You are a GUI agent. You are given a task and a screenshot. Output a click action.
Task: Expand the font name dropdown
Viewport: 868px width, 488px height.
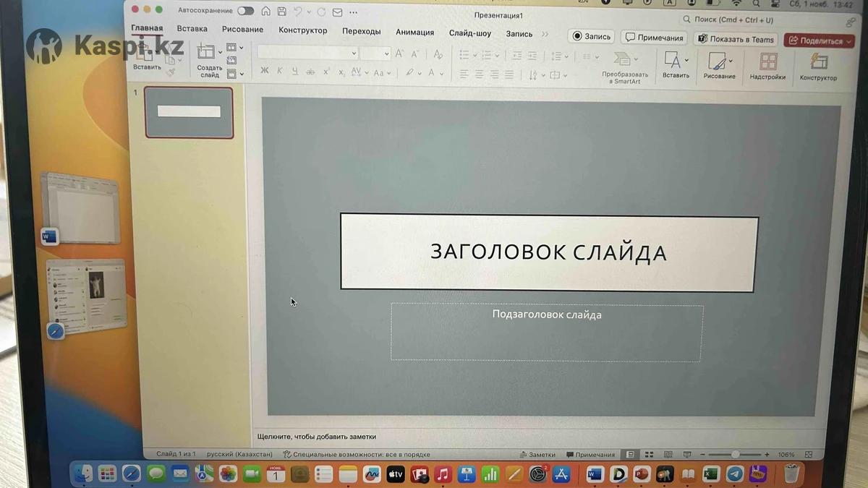point(354,53)
